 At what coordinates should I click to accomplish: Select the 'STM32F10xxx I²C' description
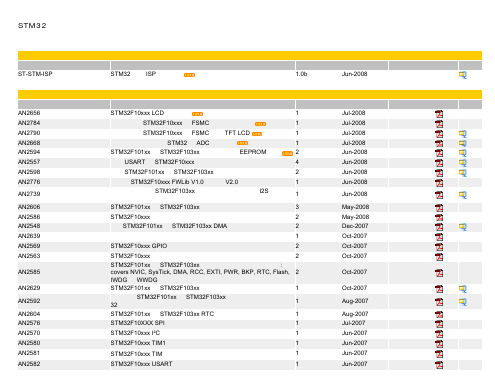pos(135,333)
